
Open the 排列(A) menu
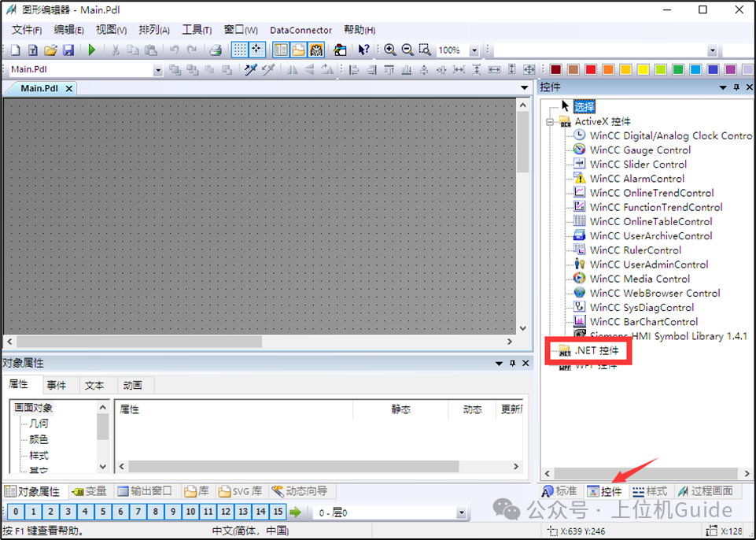click(x=154, y=30)
